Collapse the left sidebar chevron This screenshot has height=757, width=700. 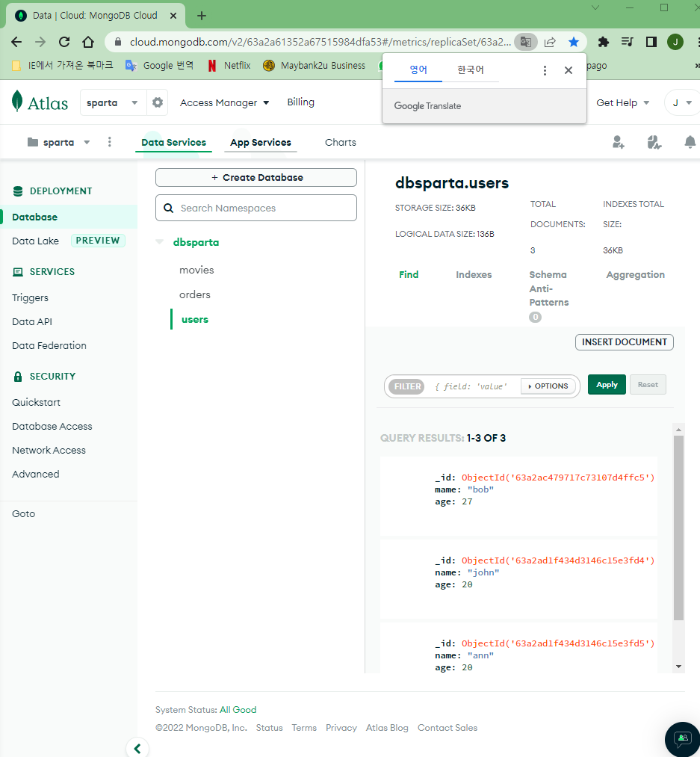click(x=137, y=748)
